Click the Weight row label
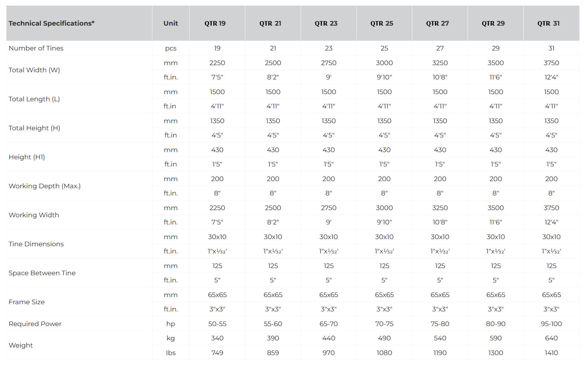Image resolution: width=588 pixels, height=366 pixels. point(21,345)
